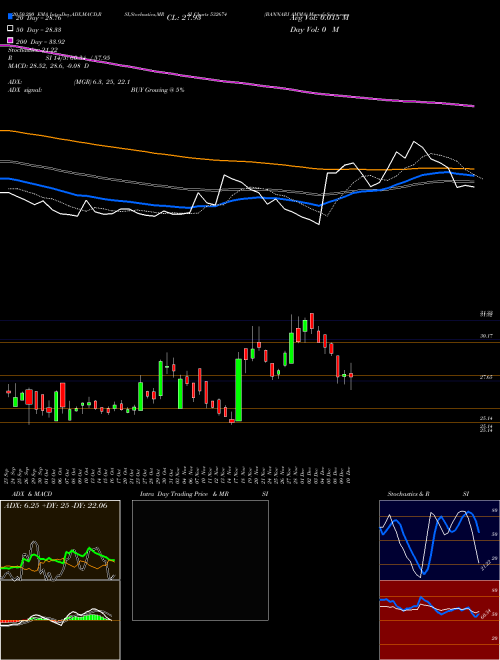Click the 'Avg Vol: 0.015 M' label
This screenshot has width=500, height=660.
319,18
